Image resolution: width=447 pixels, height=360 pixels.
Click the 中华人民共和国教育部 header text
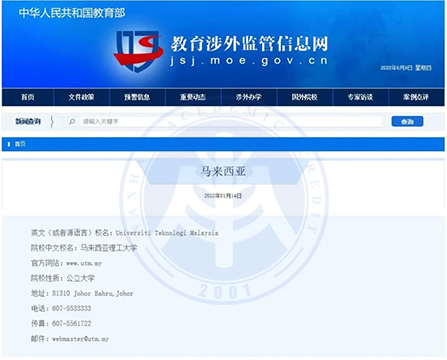click(x=72, y=13)
